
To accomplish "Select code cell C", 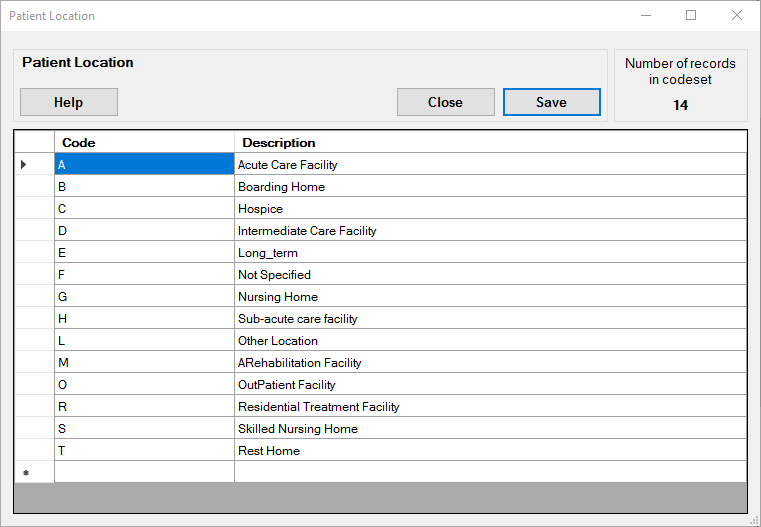I will pyautogui.click(x=144, y=209).
